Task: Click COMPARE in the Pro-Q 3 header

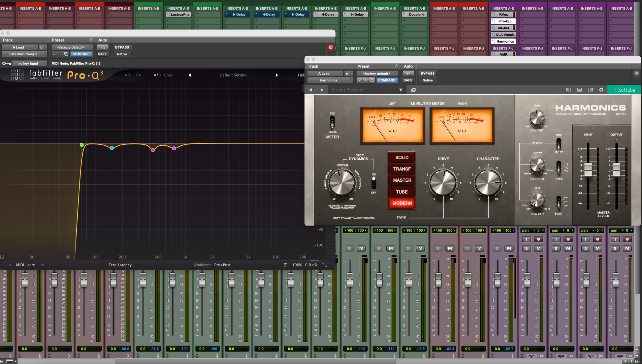Action: tap(81, 54)
